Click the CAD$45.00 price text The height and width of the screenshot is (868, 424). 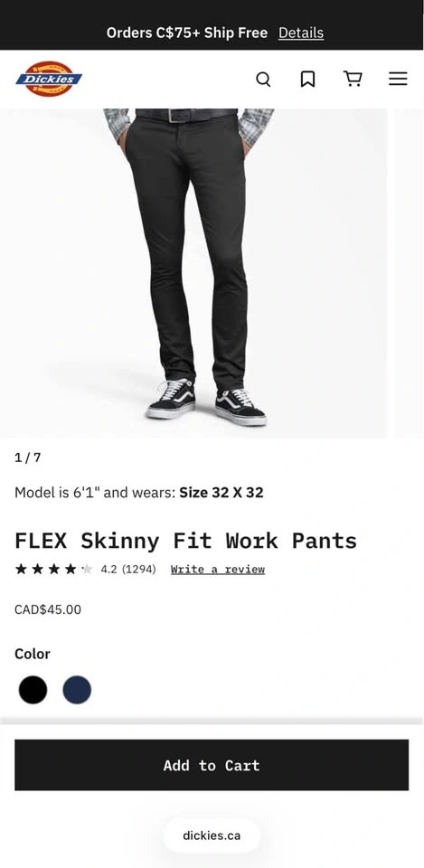click(48, 609)
